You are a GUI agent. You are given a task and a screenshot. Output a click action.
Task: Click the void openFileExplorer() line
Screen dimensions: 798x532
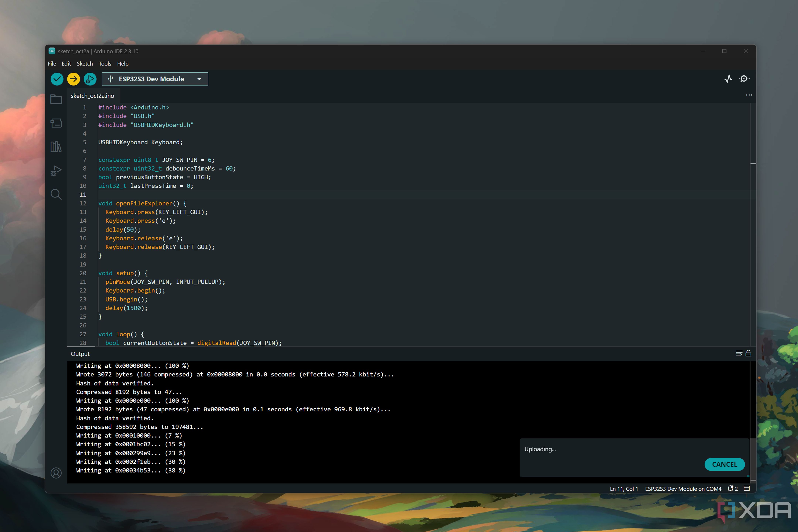point(142,203)
